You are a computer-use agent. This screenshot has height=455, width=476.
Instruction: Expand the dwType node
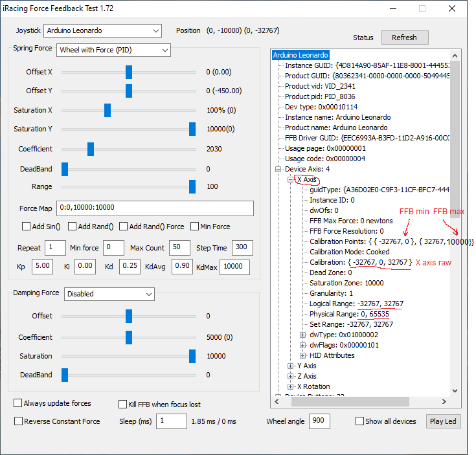pos(302,335)
